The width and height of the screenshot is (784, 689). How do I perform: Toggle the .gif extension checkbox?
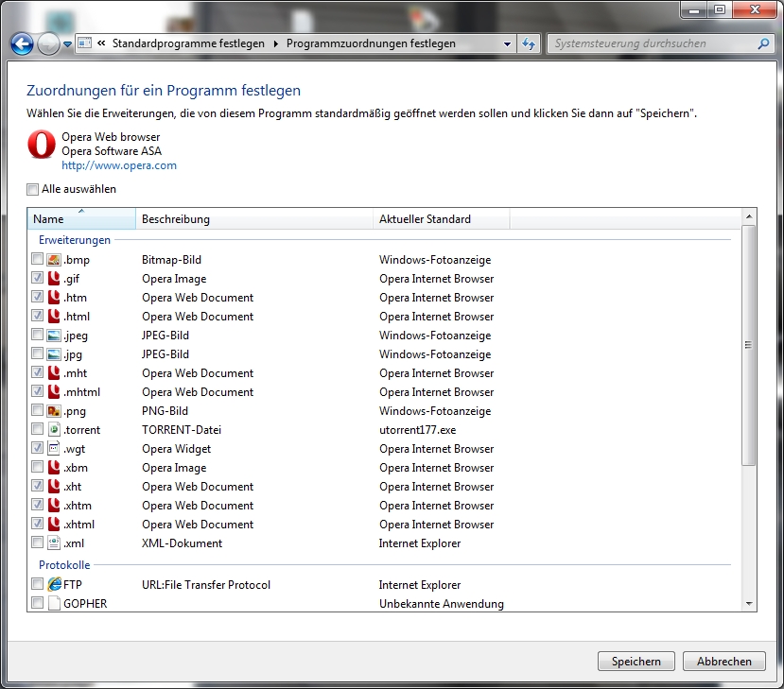(37, 277)
